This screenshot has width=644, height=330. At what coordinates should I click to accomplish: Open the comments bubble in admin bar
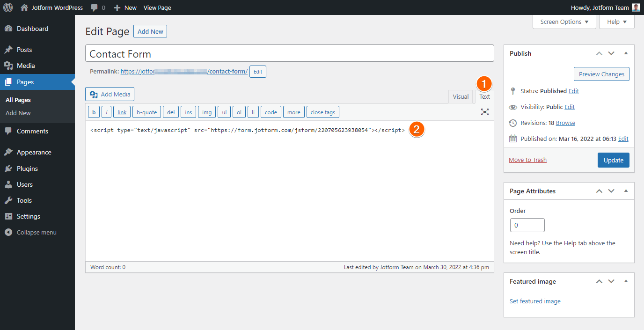(x=98, y=7)
